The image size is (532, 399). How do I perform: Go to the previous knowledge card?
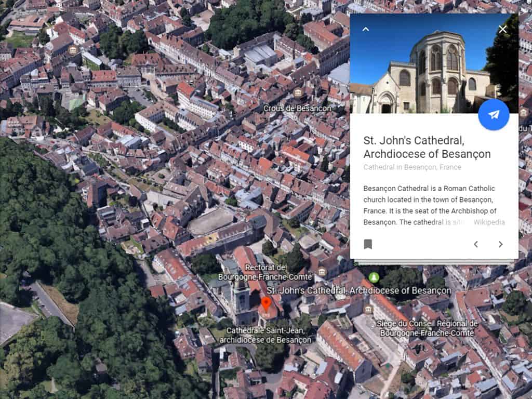475,244
